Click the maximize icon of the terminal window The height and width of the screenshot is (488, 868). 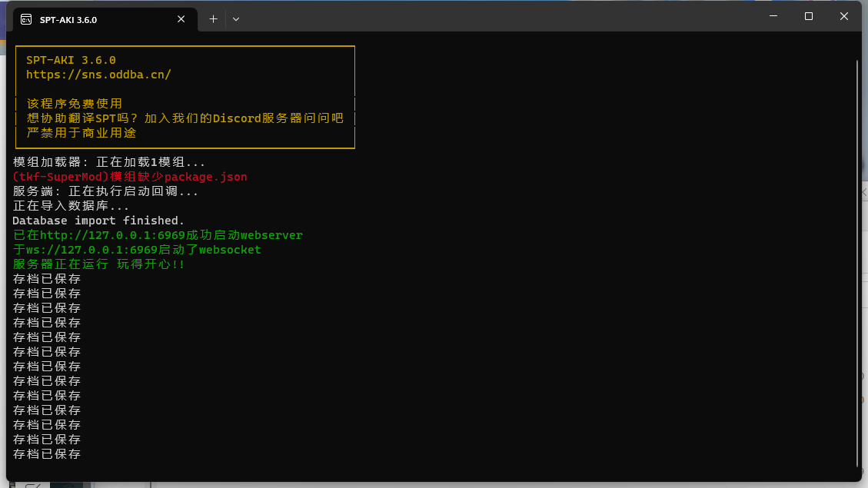808,15
